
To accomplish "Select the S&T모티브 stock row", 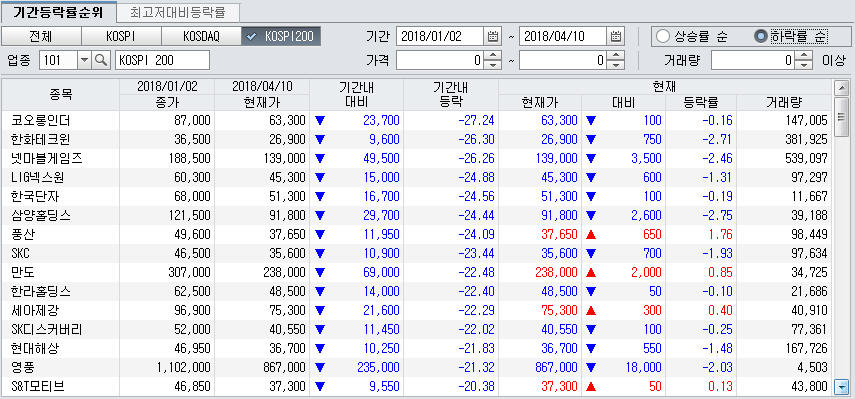I will tap(417, 386).
